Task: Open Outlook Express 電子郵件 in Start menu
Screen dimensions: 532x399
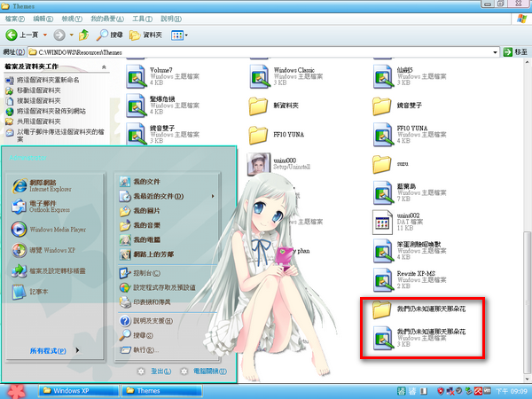Action: [x=42, y=207]
